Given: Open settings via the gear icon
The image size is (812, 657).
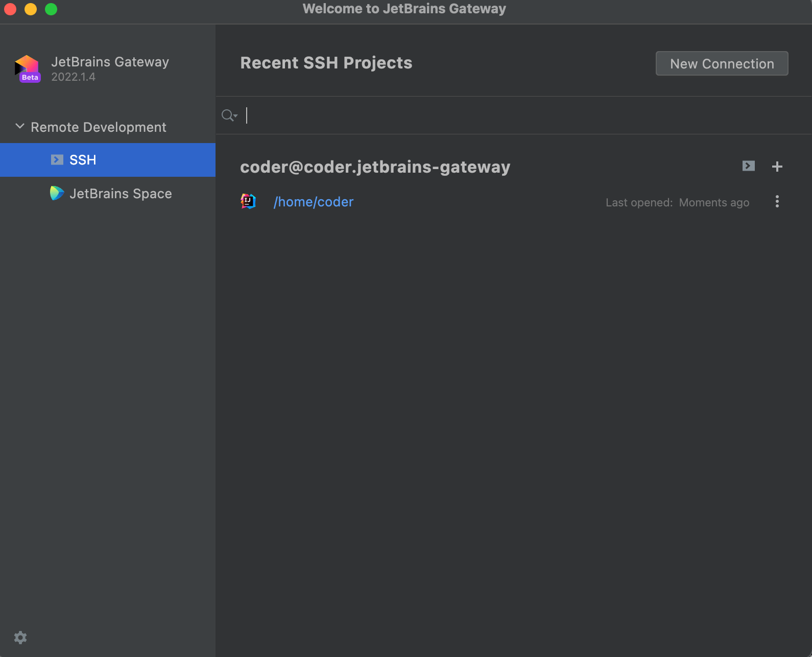Looking at the screenshot, I should [x=20, y=638].
